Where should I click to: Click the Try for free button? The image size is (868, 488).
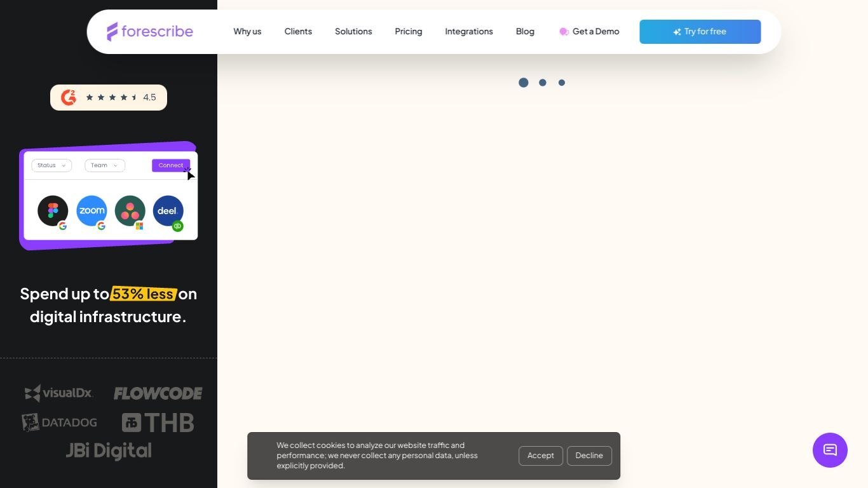tap(700, 32)
